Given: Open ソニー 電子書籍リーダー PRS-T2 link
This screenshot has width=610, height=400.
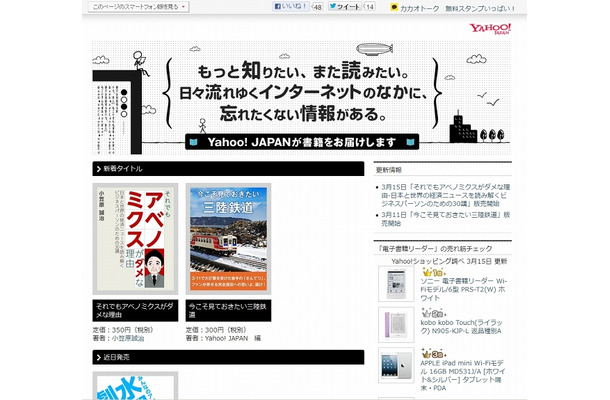Looking at the screenshot, I should pyautogui.click(x=463, y=289).
